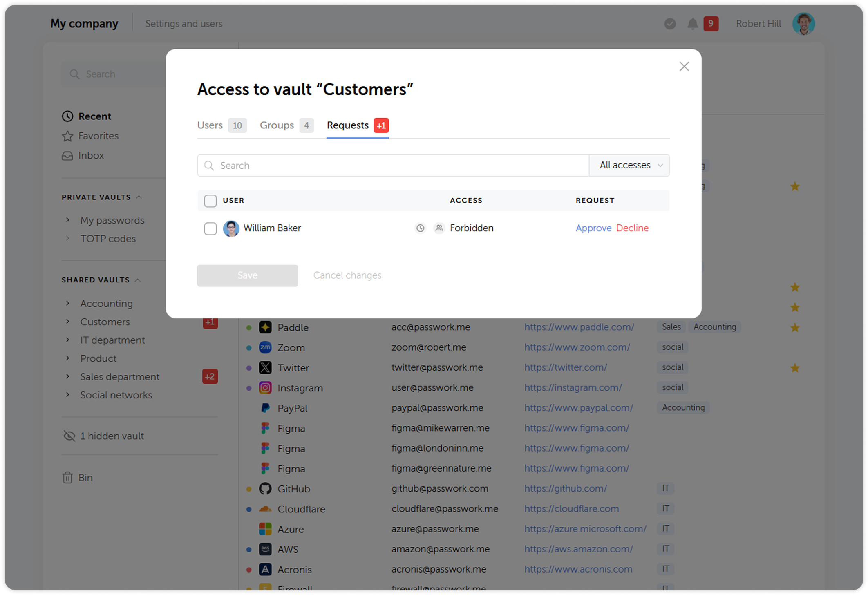Click the clock icon beside Forbidden access
This screenshot has height=595, width=868.
(420, 228)
